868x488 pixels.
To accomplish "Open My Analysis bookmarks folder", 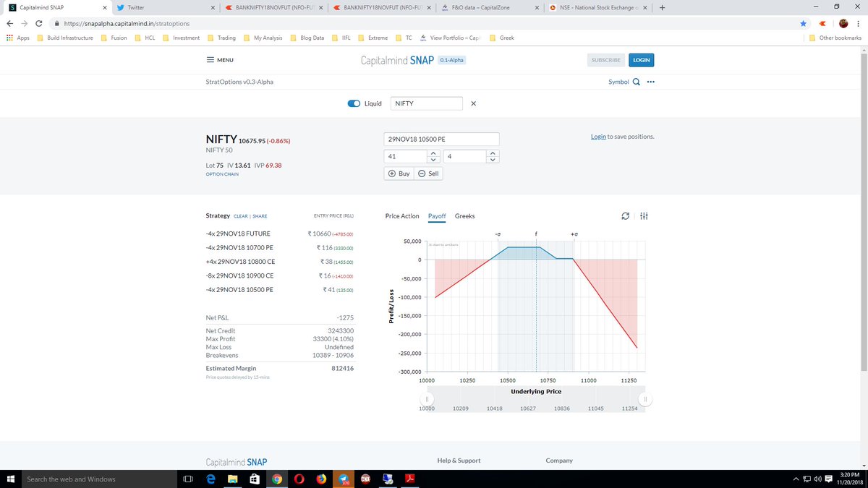I will 263,38.
